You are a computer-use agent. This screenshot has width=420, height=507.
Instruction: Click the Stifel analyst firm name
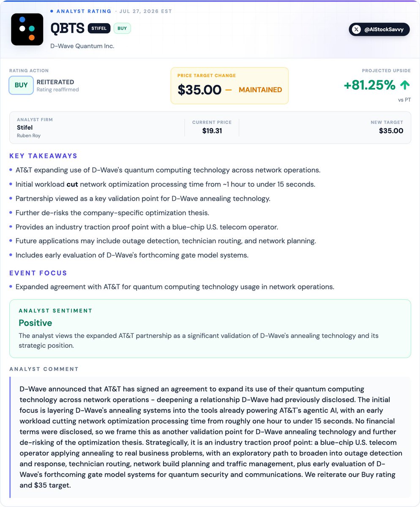click(25, 128)
